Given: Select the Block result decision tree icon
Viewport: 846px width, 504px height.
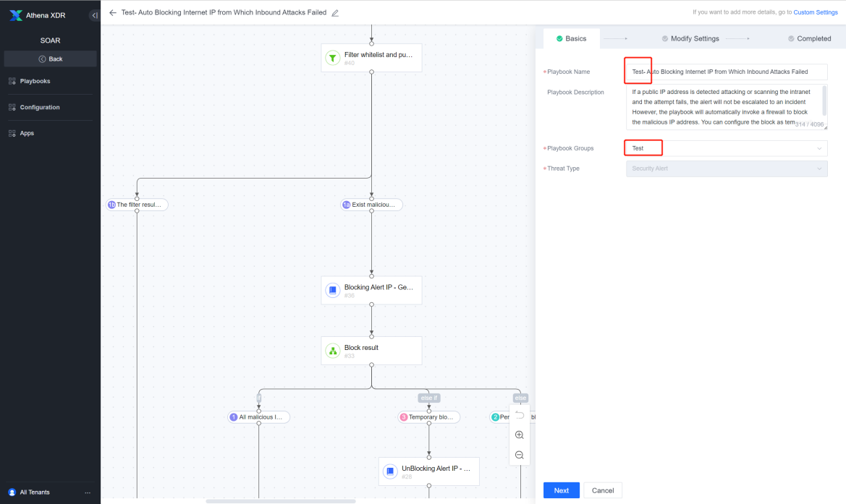Looking at the screenshot, I should click(x=333, y=351).
